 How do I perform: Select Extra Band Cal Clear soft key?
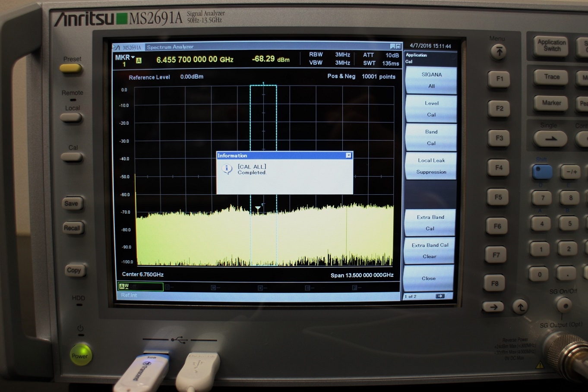(429, 250)
